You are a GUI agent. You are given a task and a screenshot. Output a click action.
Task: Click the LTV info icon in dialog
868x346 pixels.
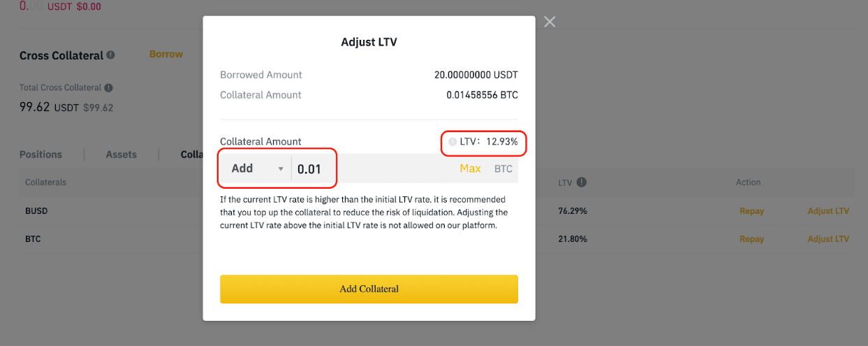point(453,142)
